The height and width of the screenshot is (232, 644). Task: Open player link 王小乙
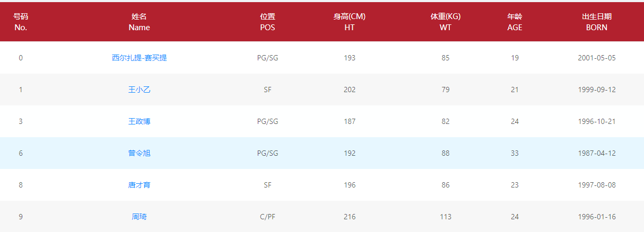click(x=140, y=90)
